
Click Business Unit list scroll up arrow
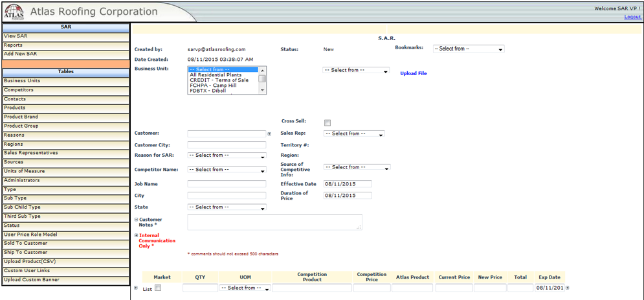coord(262,69)
